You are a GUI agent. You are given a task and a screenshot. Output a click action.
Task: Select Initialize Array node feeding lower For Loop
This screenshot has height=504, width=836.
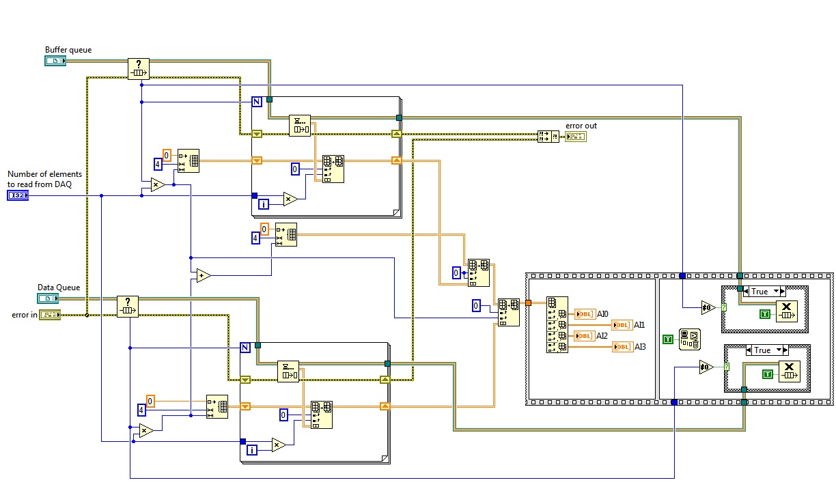pos(217,406)
